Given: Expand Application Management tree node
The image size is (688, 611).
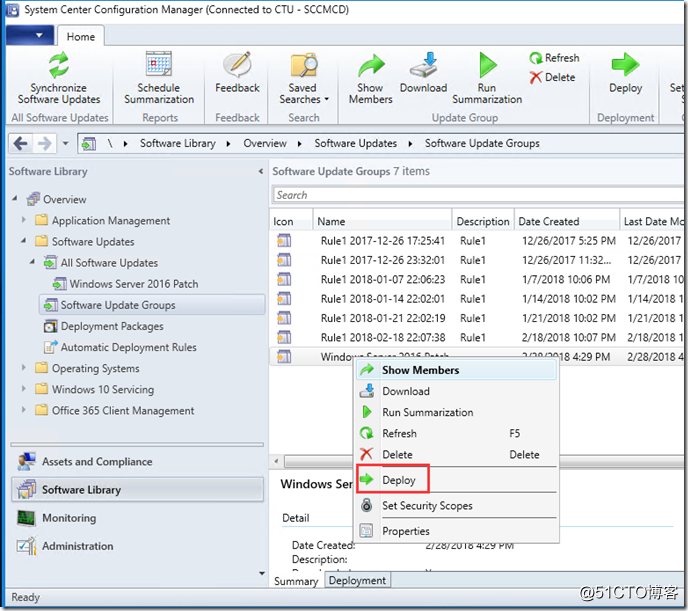Looking at the screenshot, I should click(x=24, y=219).
